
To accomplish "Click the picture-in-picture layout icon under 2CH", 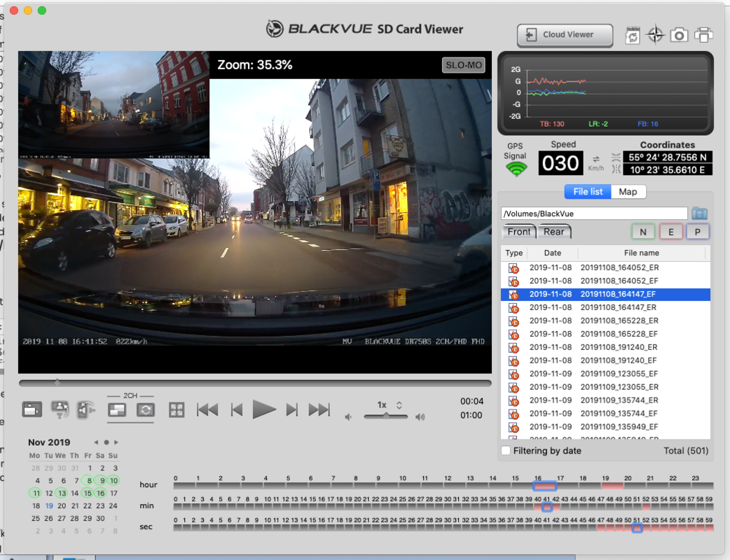I will tap(116, 410).
